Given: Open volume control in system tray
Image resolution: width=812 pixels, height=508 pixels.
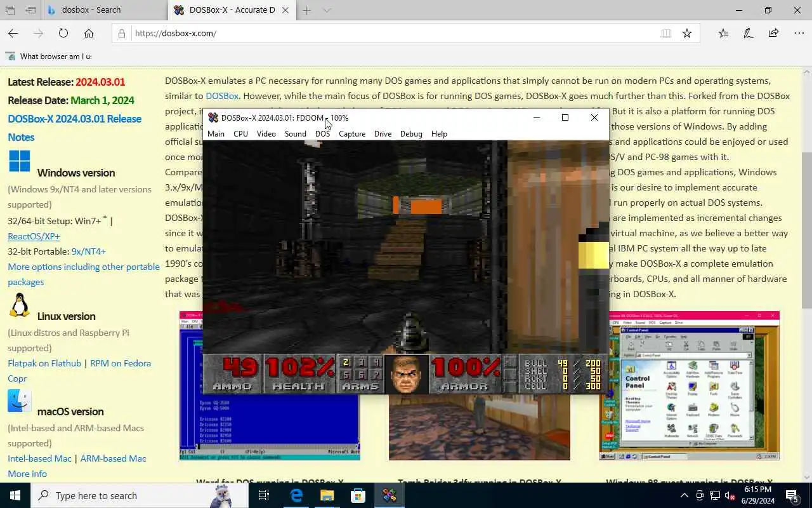Looking at the screenshot, I should coord(730,495).
